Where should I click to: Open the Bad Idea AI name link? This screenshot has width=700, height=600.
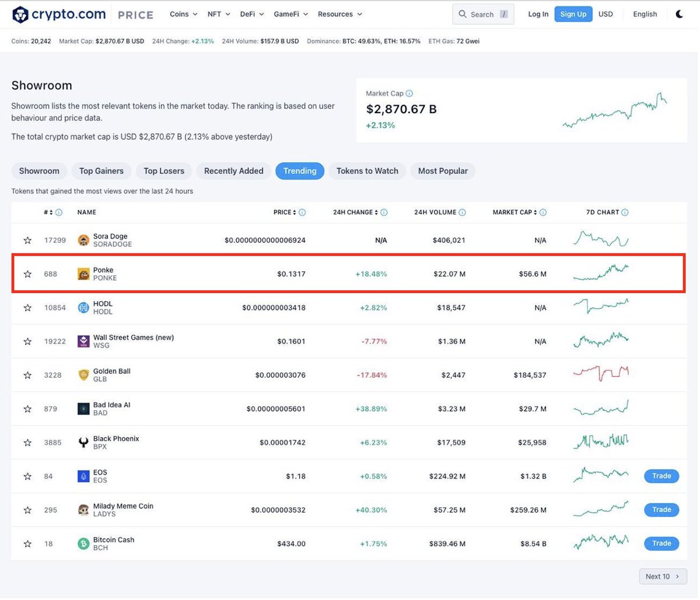[111, 405]
